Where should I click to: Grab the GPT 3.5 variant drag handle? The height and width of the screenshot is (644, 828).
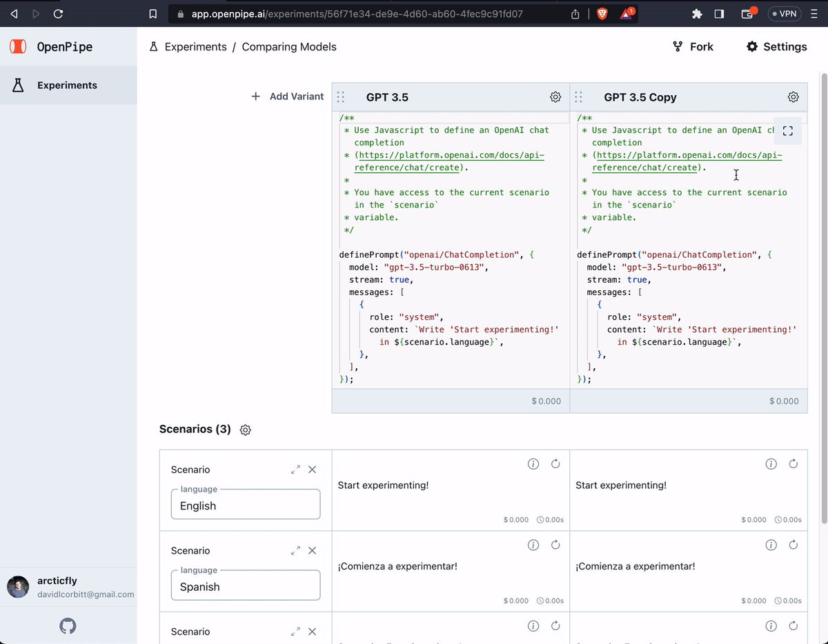click(341, 97)
